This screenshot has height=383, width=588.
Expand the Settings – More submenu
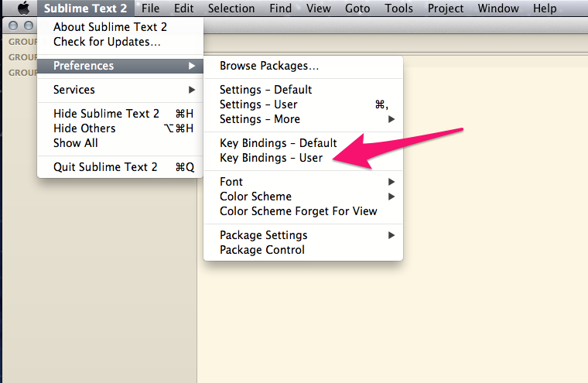260,119
